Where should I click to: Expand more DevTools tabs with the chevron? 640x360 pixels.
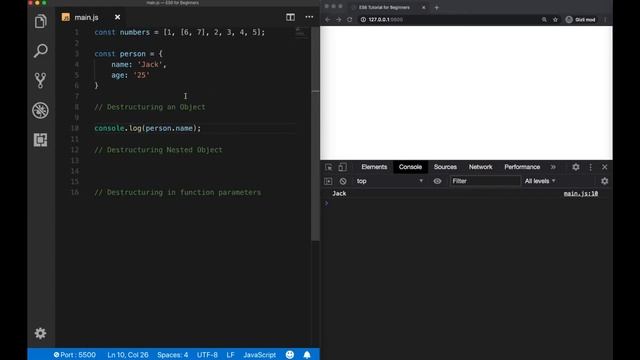[x=553, y=167]
